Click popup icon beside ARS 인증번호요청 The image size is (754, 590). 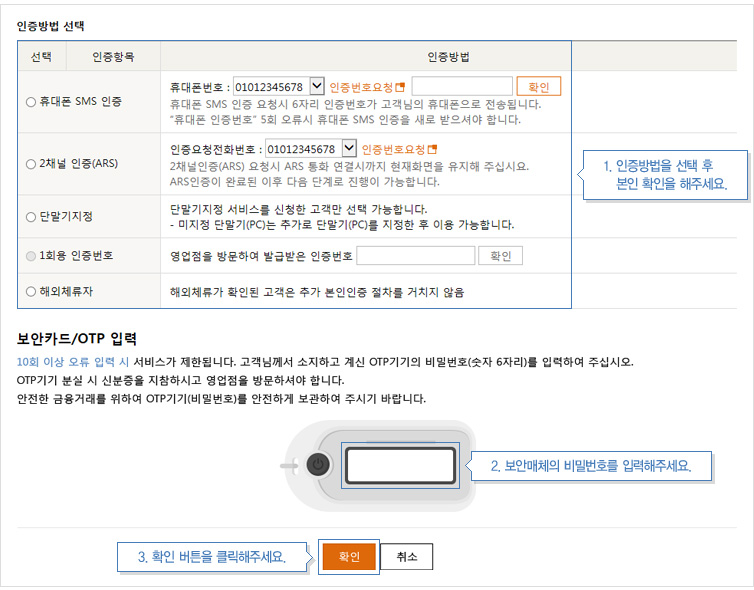click(433, 149)
